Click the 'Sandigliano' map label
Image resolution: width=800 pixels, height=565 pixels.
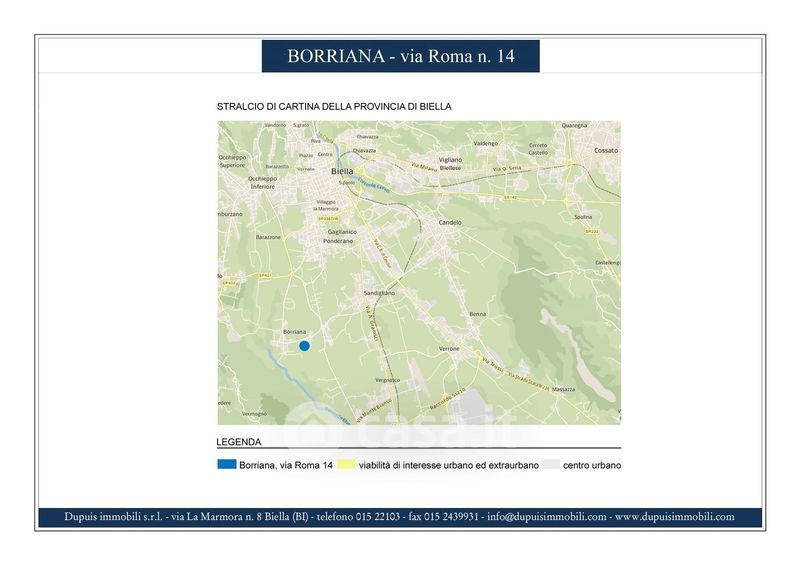379,293
